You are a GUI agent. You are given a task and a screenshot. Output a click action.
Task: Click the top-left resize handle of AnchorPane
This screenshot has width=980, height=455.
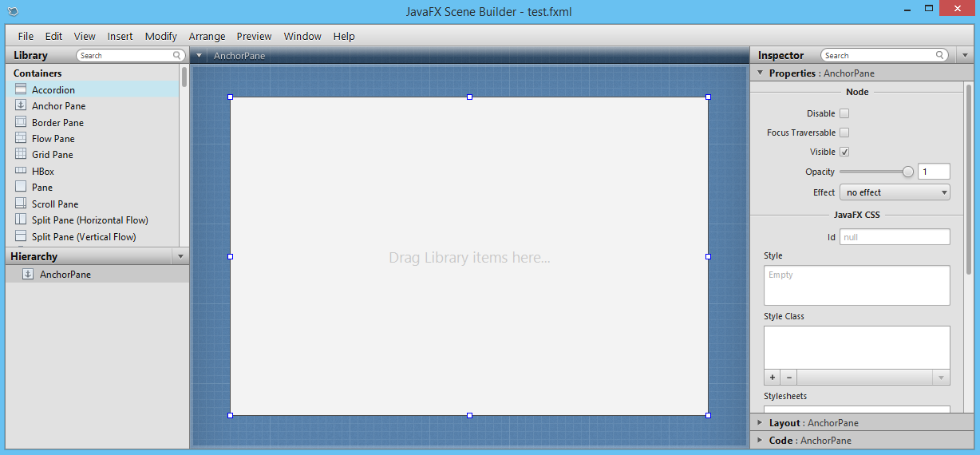click(231, 97)
